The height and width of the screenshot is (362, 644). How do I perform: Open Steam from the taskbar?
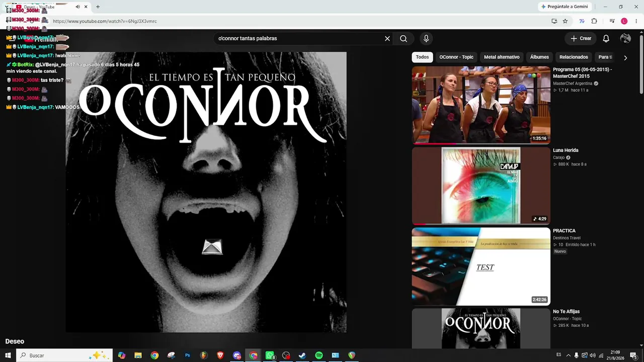[302, 355]
